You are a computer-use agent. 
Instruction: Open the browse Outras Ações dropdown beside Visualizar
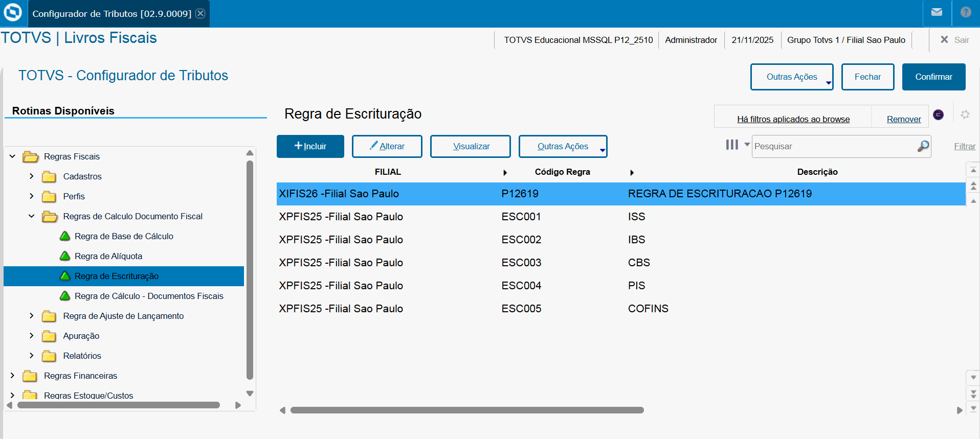(x=563, y=146)
